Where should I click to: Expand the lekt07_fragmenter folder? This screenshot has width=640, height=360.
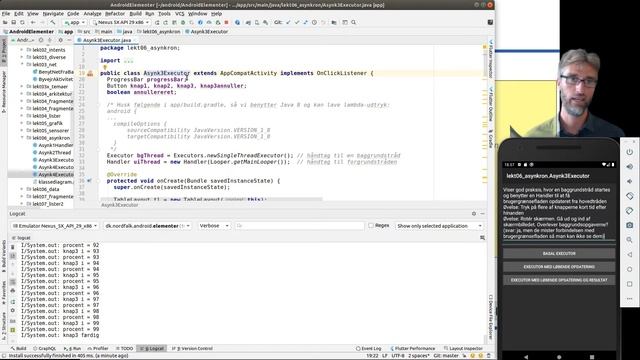[22, 197]
